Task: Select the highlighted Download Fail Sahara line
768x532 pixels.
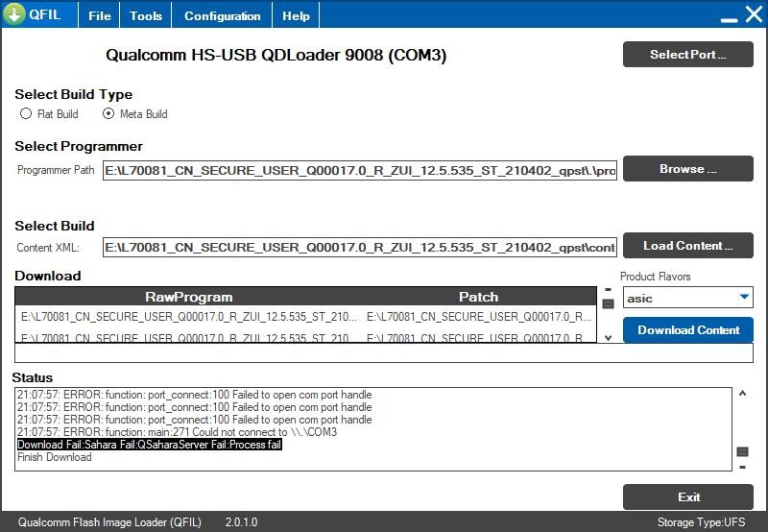Action: coord(150,445)
